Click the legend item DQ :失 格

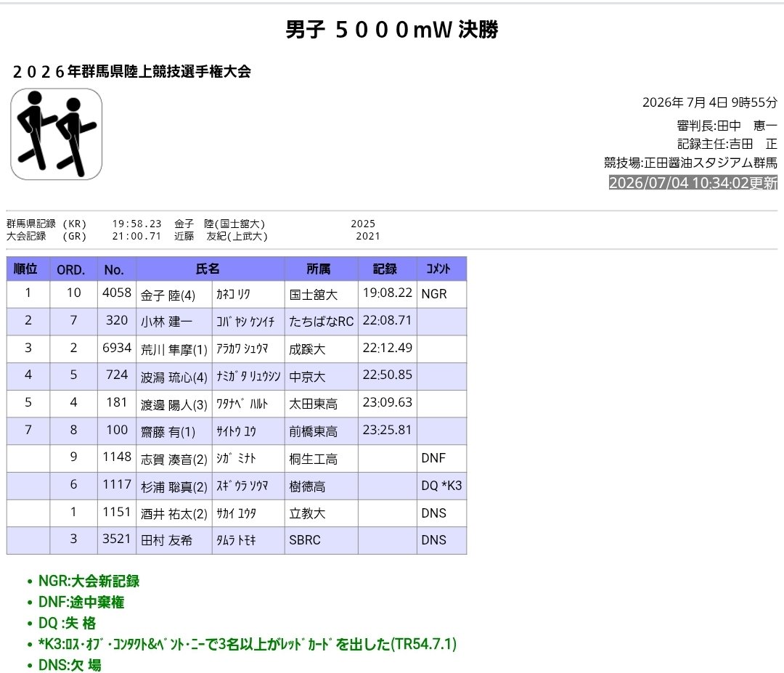[x=67, y=623]
